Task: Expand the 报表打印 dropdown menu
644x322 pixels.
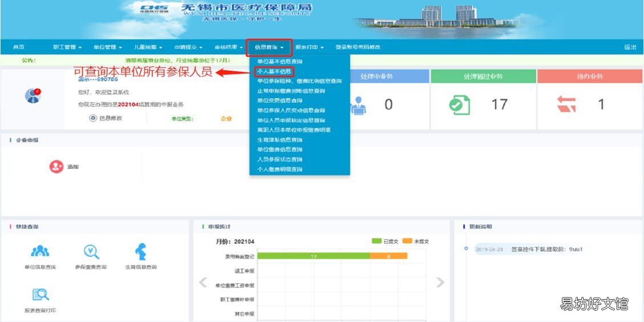Action: pyautogui.click(x=309, y=47)
